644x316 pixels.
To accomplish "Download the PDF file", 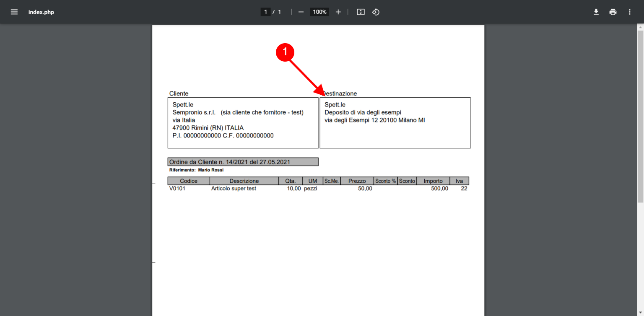I will (x=596, y=12).
